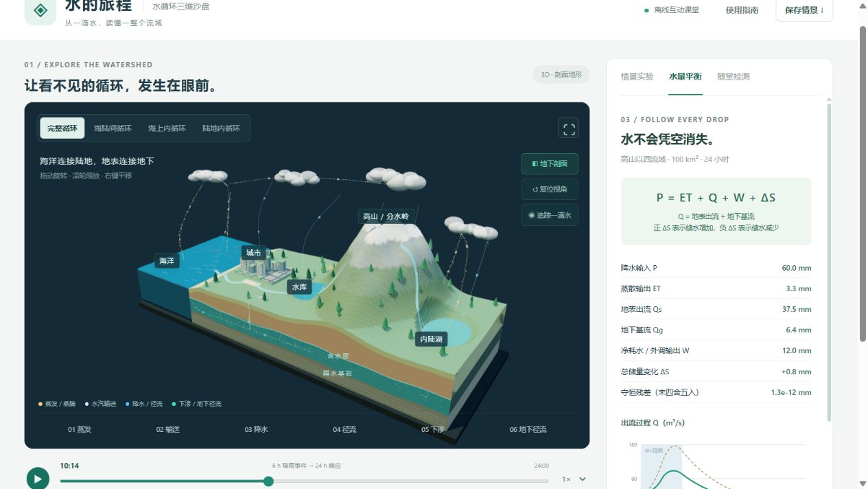Click the 24:00 end time label
This screenshot has width=868, height=489.
point(541,466)
